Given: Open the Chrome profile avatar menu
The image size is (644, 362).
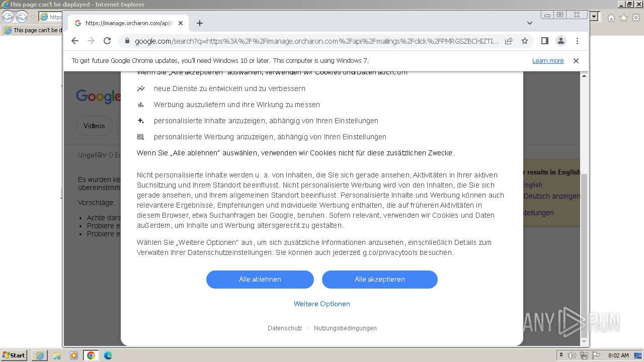Looking at the screenshot, I should [x=560, y=41].
